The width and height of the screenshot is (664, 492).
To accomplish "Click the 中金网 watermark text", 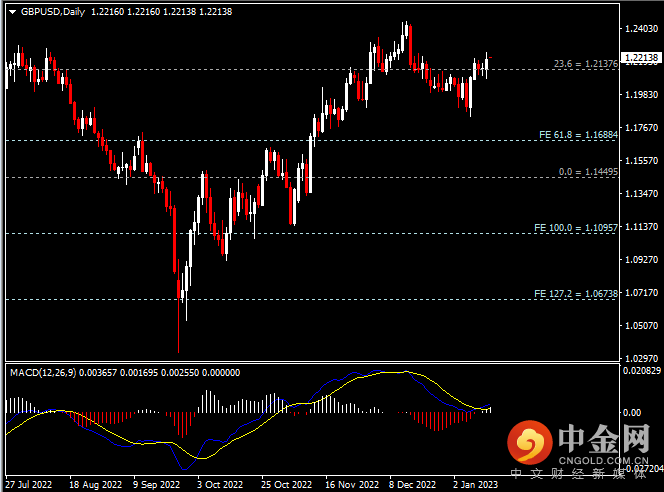I will pyautogui.click(x=605, y=438).
